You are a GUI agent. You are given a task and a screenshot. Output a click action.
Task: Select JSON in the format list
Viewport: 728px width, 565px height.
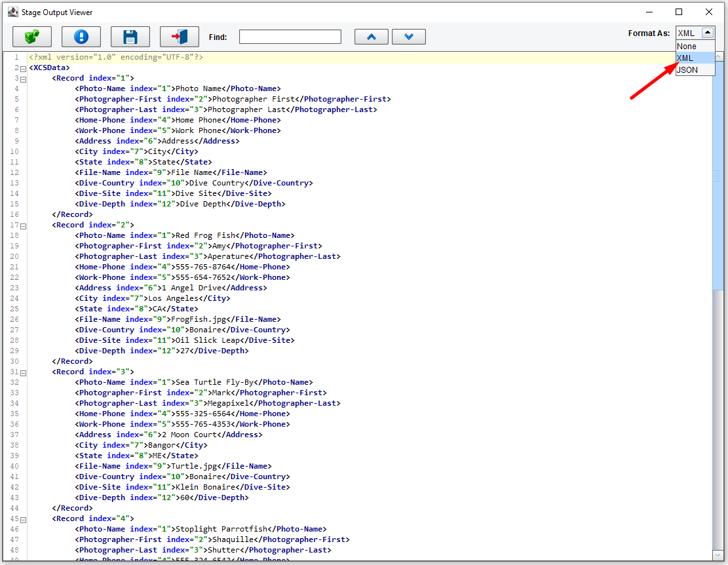[695, 70]
